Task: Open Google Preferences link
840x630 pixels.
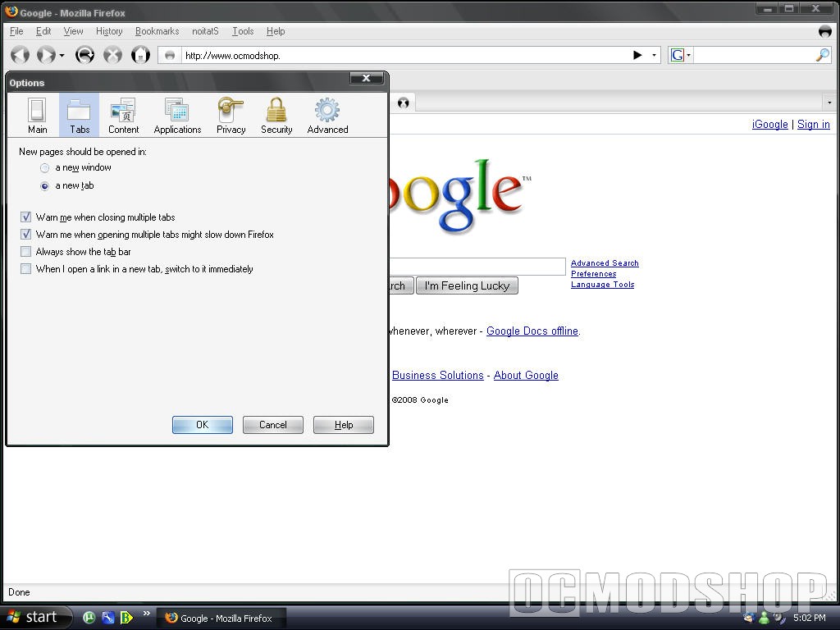Action: click(594, 274)
